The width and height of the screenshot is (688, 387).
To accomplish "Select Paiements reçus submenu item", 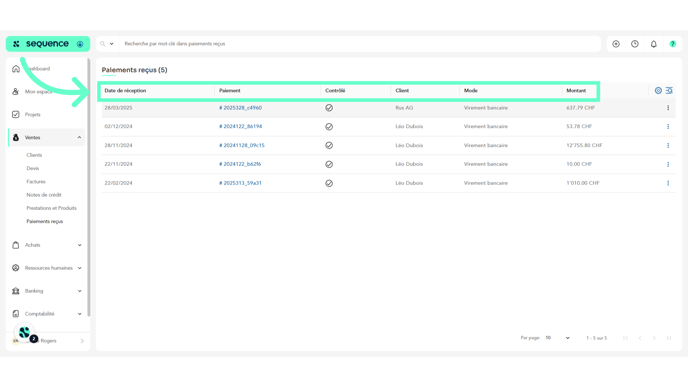I will tap(45, 221).
